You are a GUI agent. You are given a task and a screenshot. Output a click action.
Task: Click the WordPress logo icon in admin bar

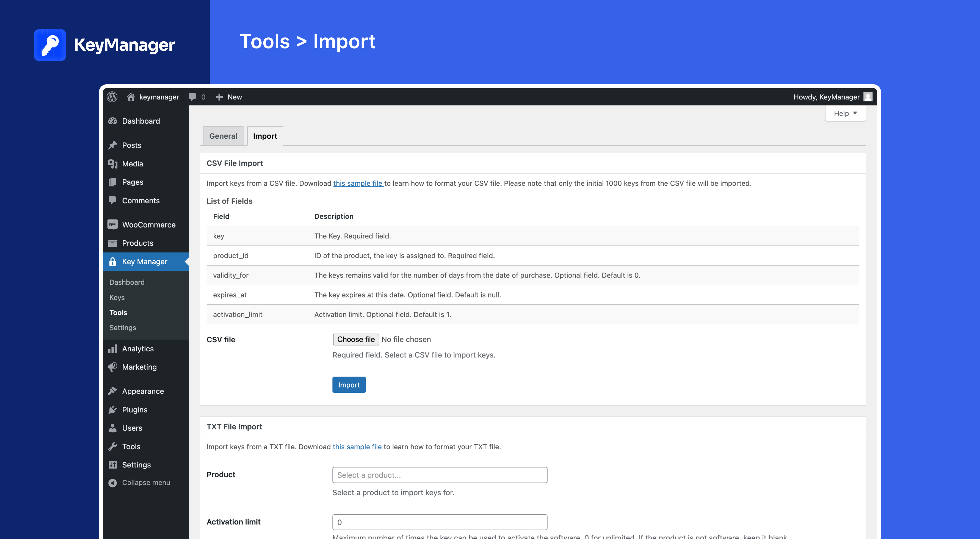[112, 97]
